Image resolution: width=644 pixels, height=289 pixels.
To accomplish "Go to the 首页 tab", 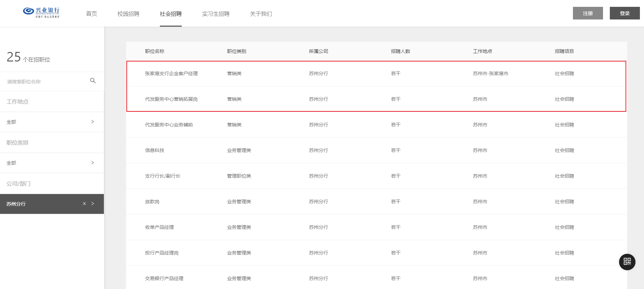I will tap(92, 14).
